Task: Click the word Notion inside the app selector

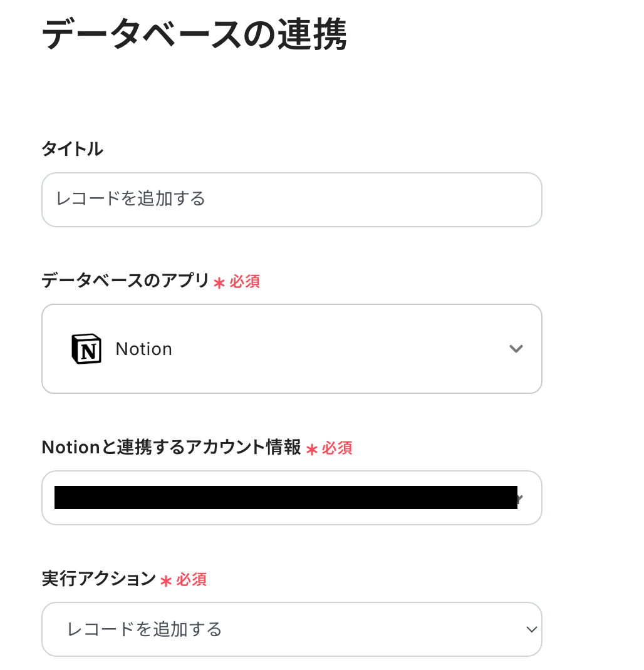Action: pyautogui.click(x=143, y=349)
